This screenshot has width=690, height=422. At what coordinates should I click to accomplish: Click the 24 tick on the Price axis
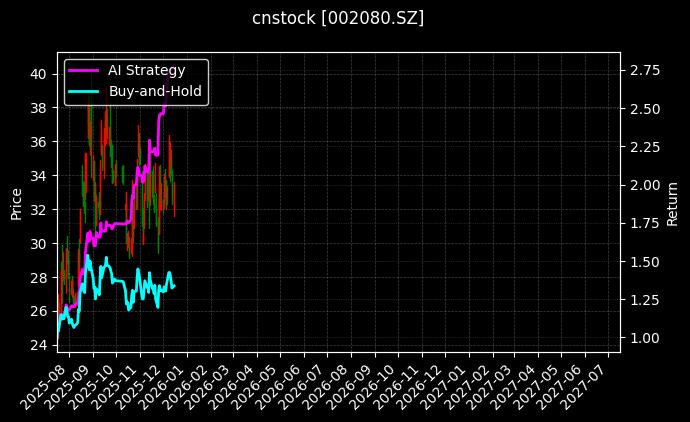(37, 345)
